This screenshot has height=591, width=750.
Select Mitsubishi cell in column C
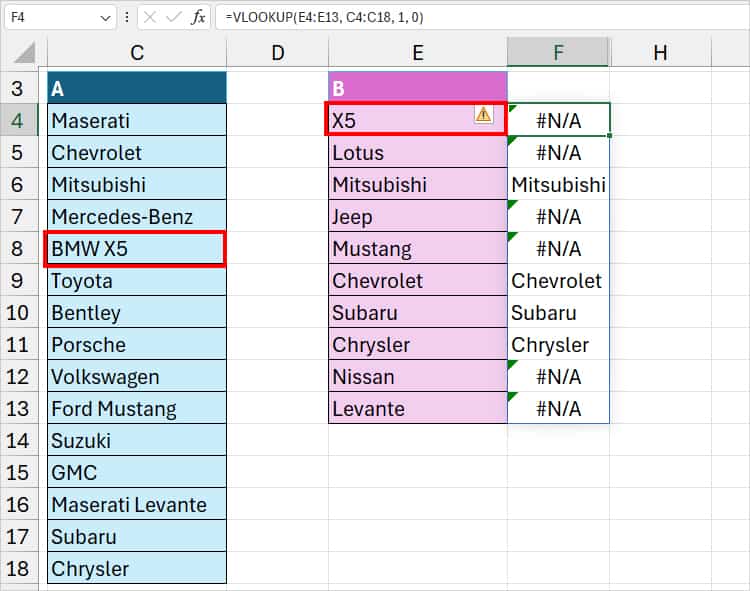coord(137,184)
